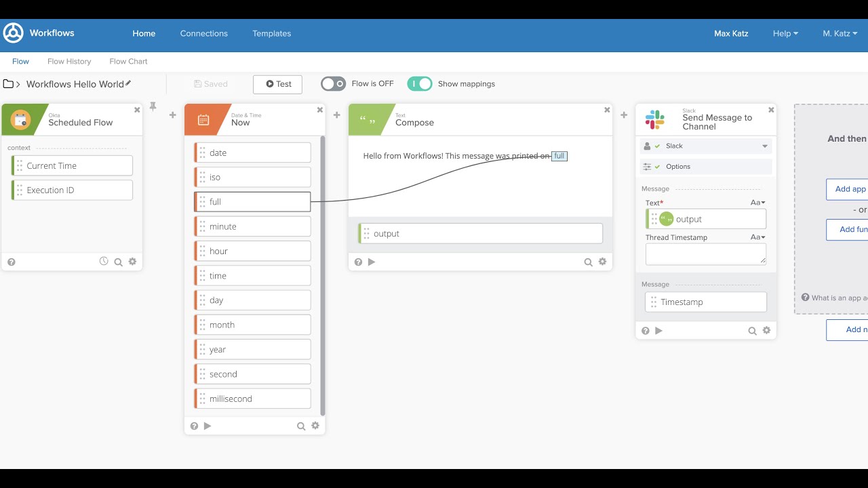Switch to the Flow tab
The width and height of the screenshot is (868, 488).
20,61
